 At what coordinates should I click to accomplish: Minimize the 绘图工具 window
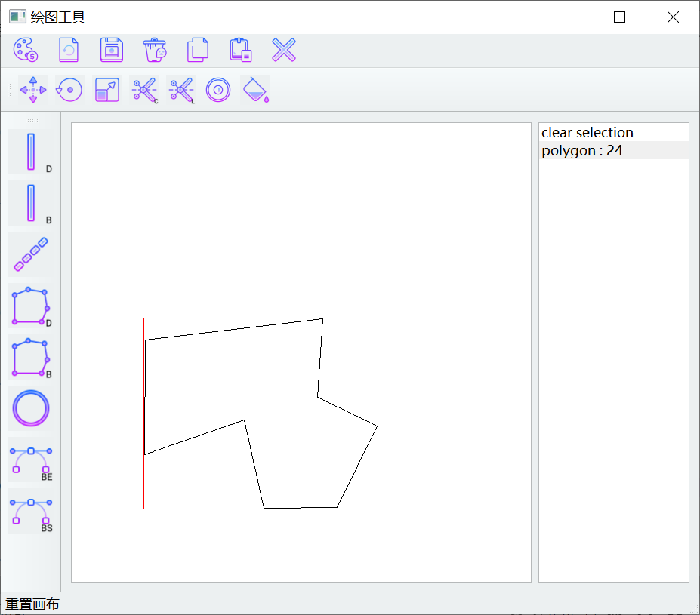click(x=567, y=17)
